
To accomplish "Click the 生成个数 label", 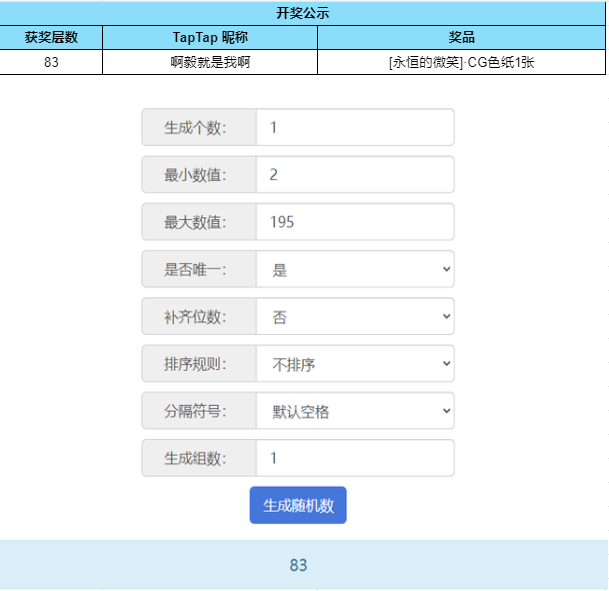I will click(x=198, y=128).
